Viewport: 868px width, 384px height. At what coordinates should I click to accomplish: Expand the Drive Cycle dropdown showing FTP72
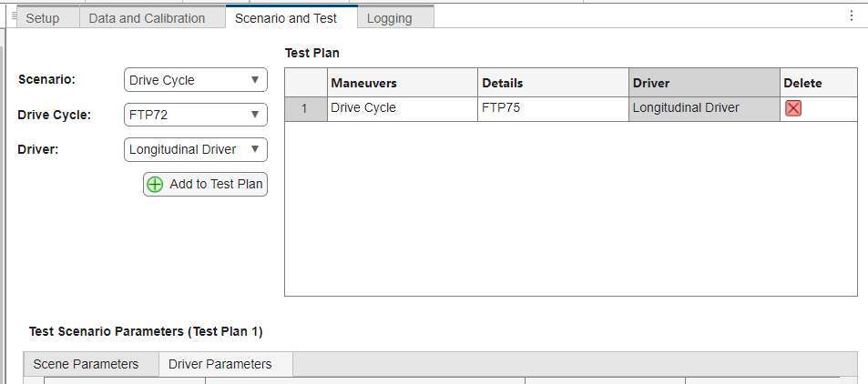click(196, 115)
